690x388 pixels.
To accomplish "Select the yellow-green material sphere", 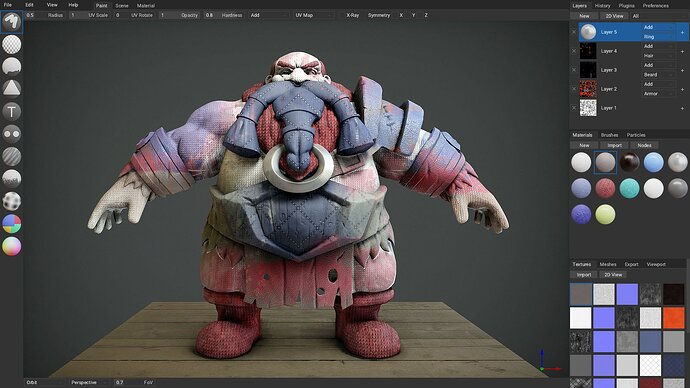I will point(605,215).
